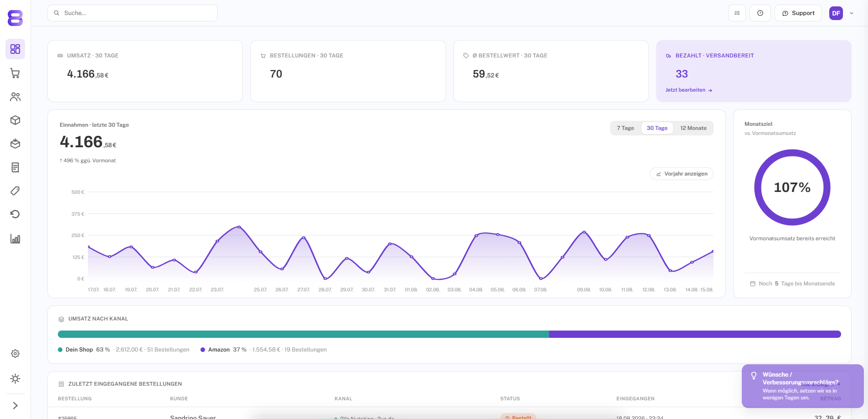Focus the Suche search field

tap(133, 13)
